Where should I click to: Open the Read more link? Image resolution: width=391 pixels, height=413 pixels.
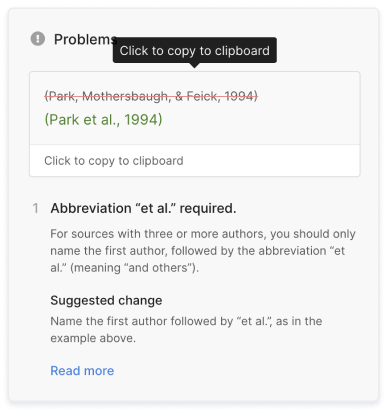(82, 371)
